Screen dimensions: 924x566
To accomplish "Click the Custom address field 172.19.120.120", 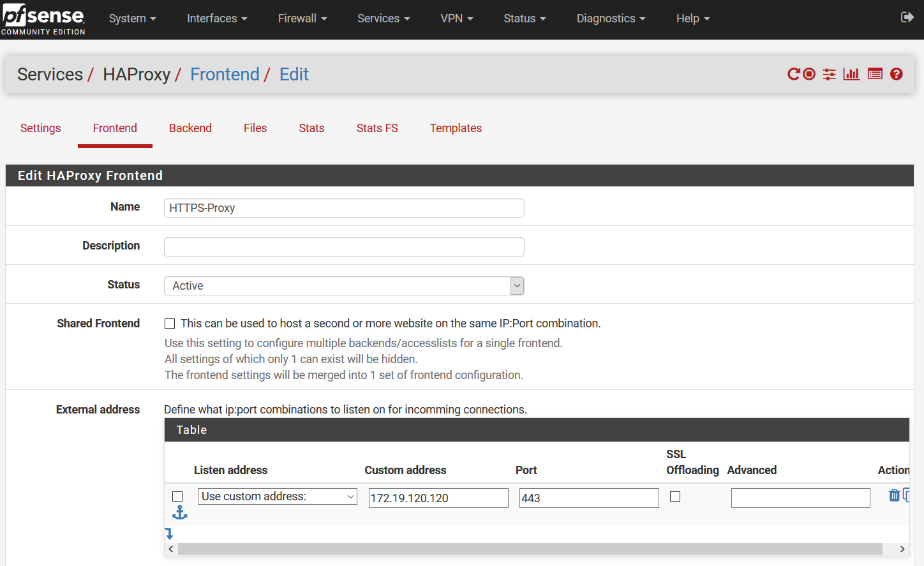I will (x=438, y=498).
